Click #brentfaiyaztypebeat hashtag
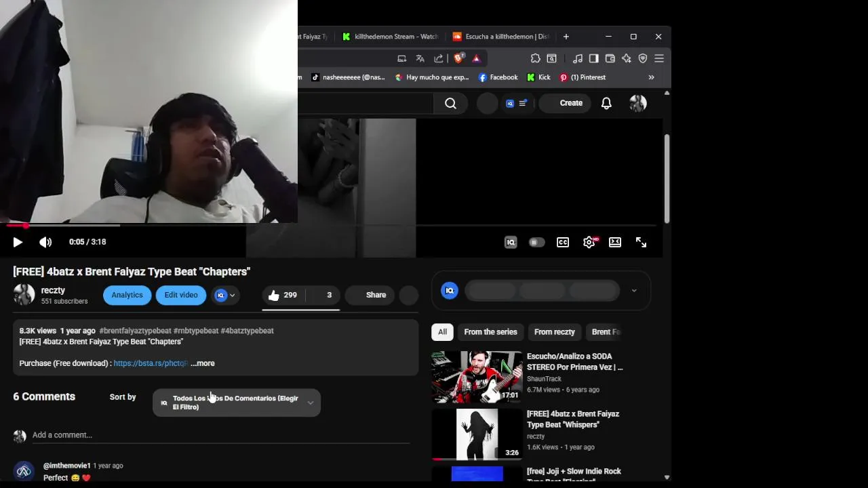The width and height of the screenshot is (868, 488). pos(135,331)
